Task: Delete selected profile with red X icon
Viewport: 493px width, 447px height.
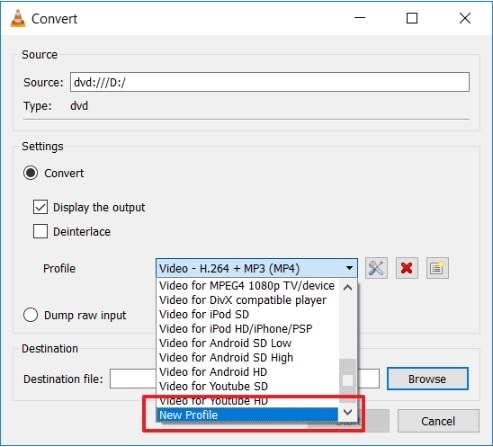Action: 407,268
